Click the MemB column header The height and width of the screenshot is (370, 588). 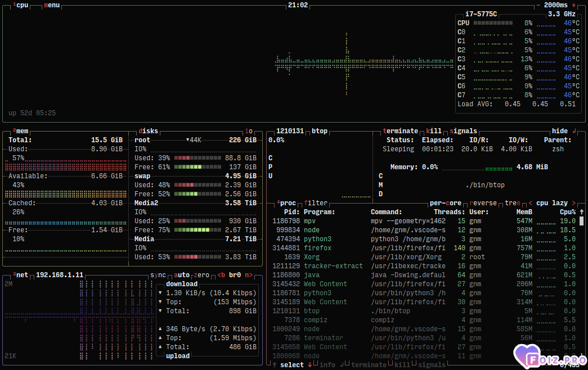(x=524, y=212)
